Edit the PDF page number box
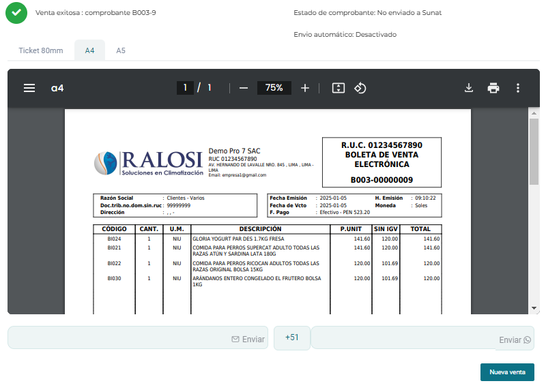Viewport: 546px width, 392px height. 185,88
